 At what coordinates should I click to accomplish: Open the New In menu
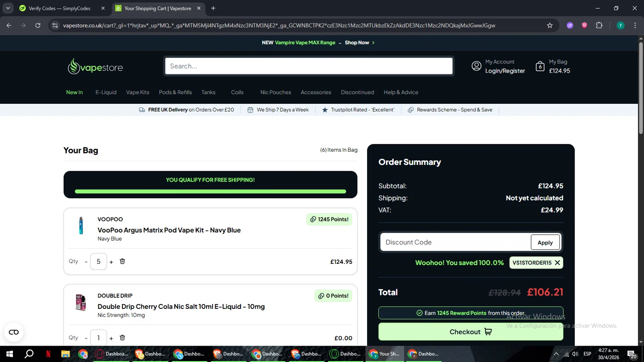coord(74,92)
